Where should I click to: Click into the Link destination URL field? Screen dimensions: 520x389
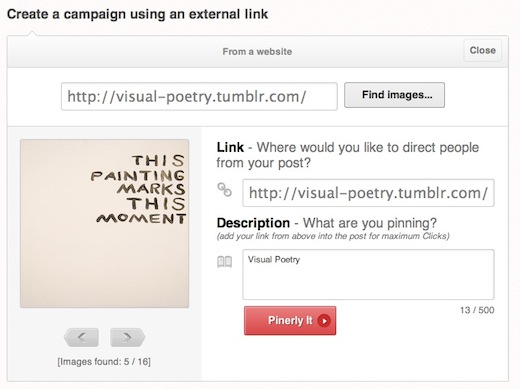click(x=368, y=193)
